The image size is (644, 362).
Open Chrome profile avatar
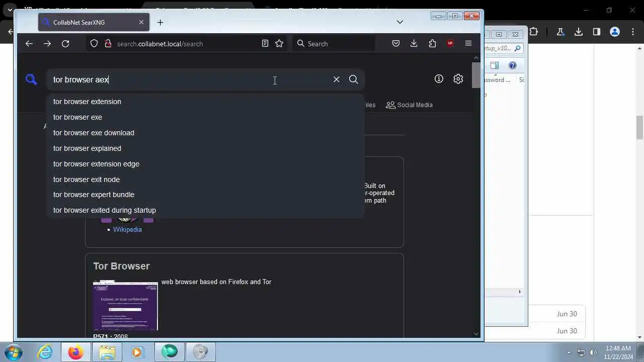coord(615,32)
